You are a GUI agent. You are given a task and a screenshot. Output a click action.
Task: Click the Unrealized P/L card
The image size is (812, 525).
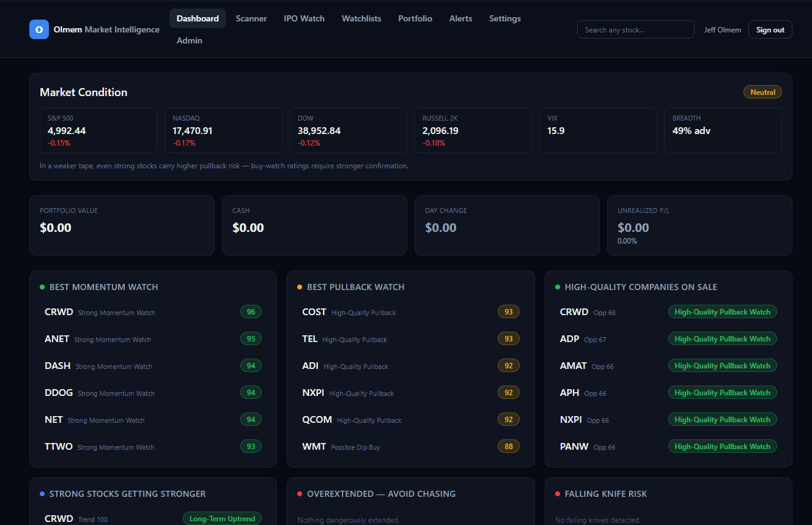point(699,225)
